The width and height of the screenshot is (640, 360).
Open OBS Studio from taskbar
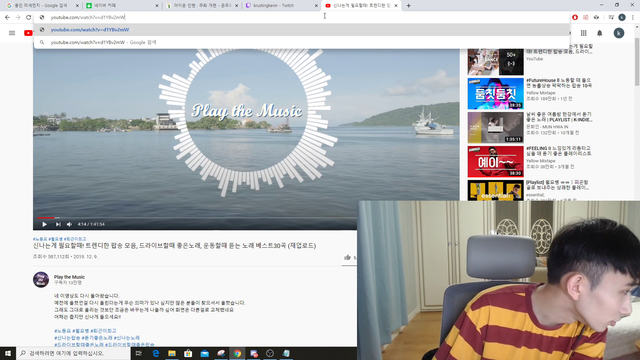[x=270, y=353]
